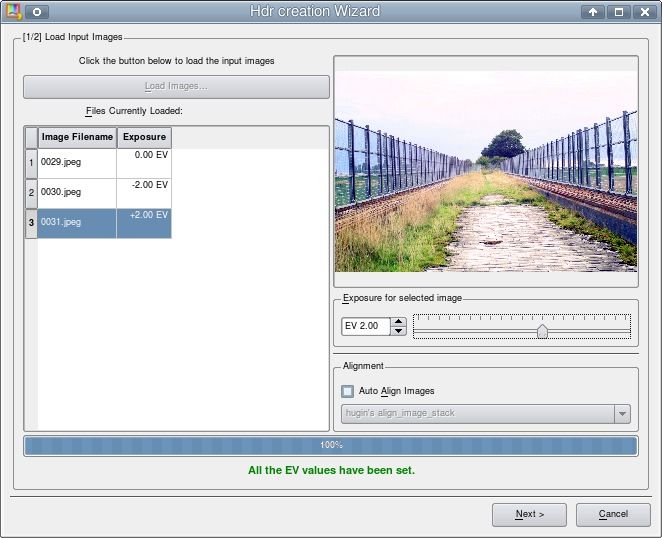
Task: Click the -2.00 EV exposure cell
Action: [x=144, y=193]
